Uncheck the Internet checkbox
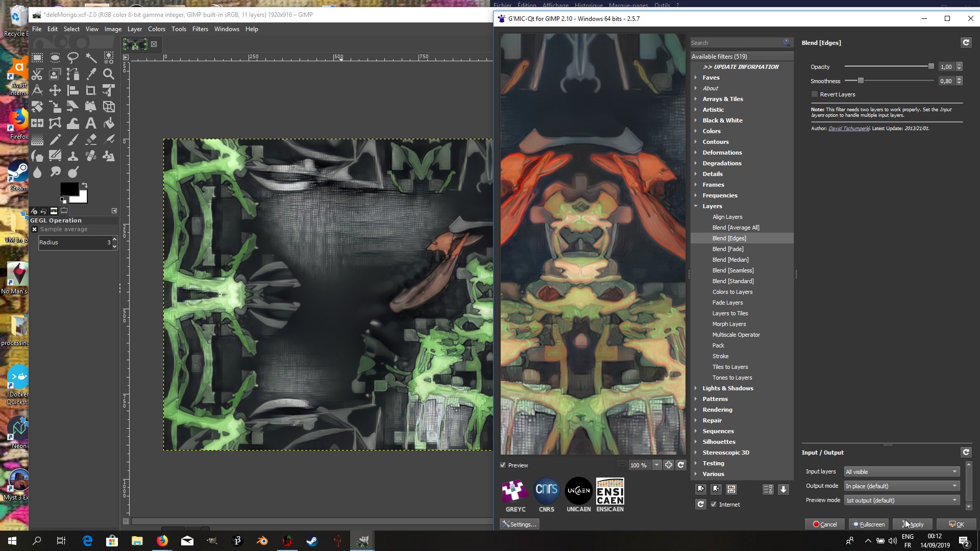This screenshot has height=551, width=980. click(714, 505)
